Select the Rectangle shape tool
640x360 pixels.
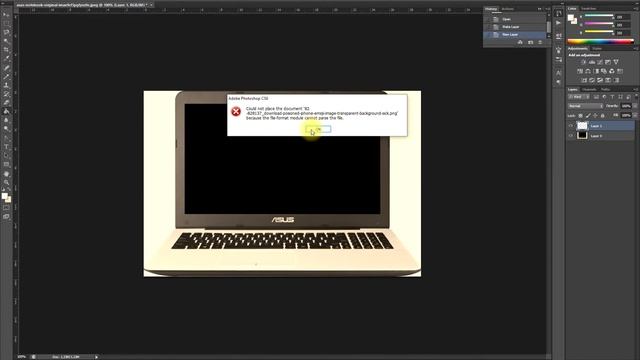6,164
